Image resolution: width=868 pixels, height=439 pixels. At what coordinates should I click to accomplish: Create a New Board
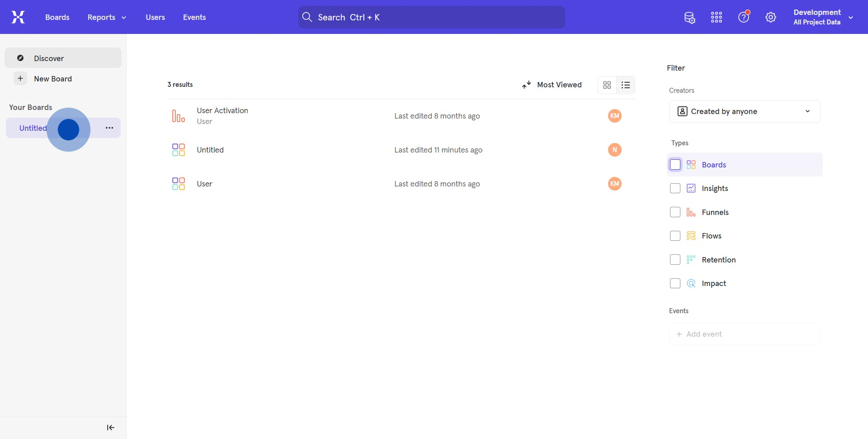pyautogui.click(x=52, y=79)
